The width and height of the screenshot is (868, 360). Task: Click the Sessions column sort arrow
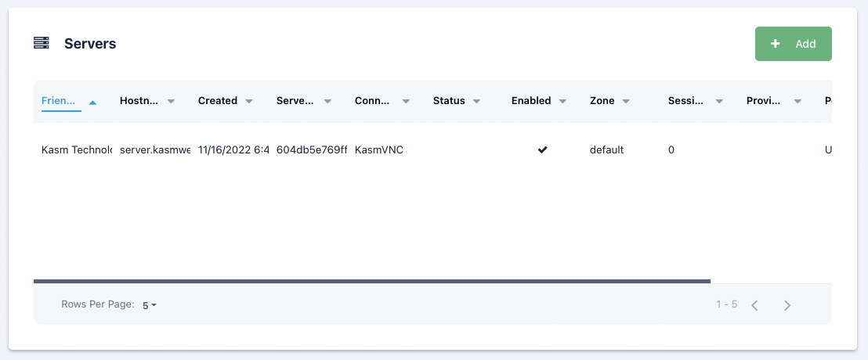point(719,102)
